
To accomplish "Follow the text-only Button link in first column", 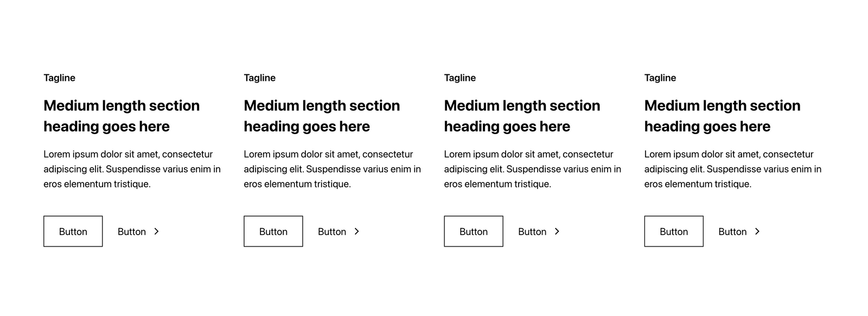I will pos(132,232).
